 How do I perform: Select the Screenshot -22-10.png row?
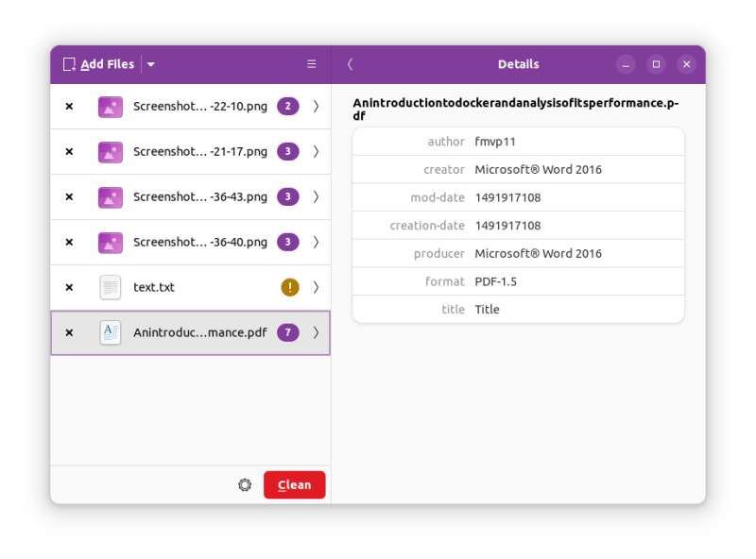pyautogui.click(x=189, y=107)
